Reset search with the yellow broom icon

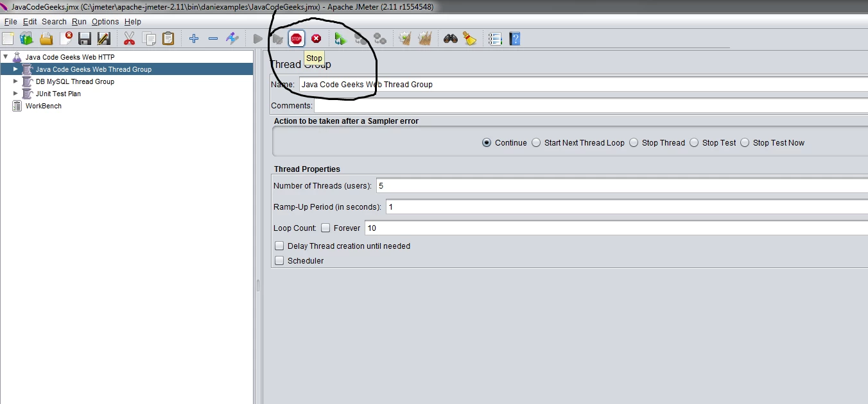[470, 38]
